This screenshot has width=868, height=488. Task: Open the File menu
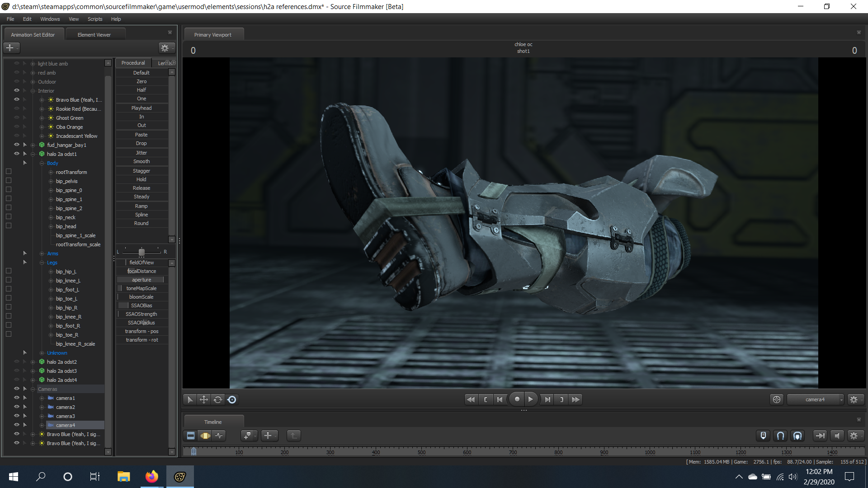[x=10, y=19]
